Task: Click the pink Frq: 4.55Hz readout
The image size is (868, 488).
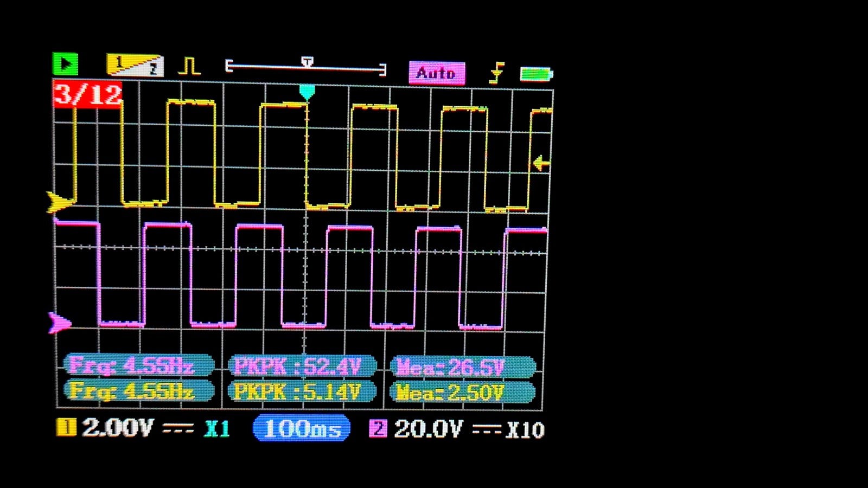Action: click(139, 366)
